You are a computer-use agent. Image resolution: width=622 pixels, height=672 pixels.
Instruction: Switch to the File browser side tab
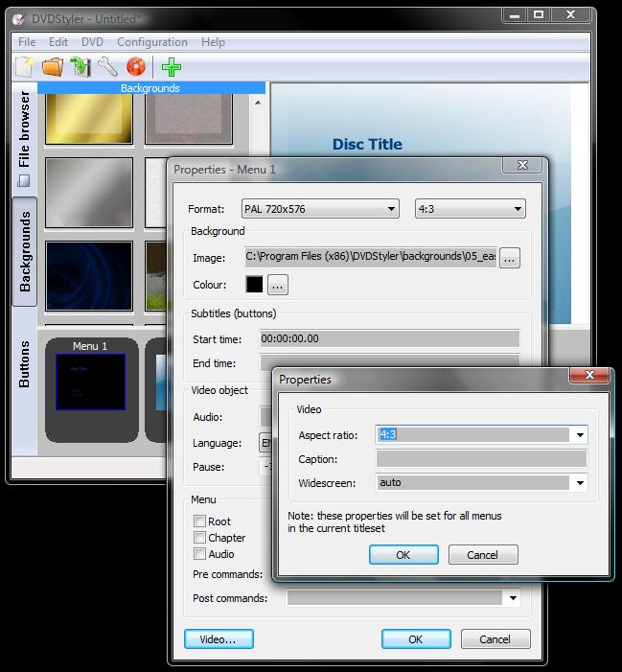(x=24, y=138)
